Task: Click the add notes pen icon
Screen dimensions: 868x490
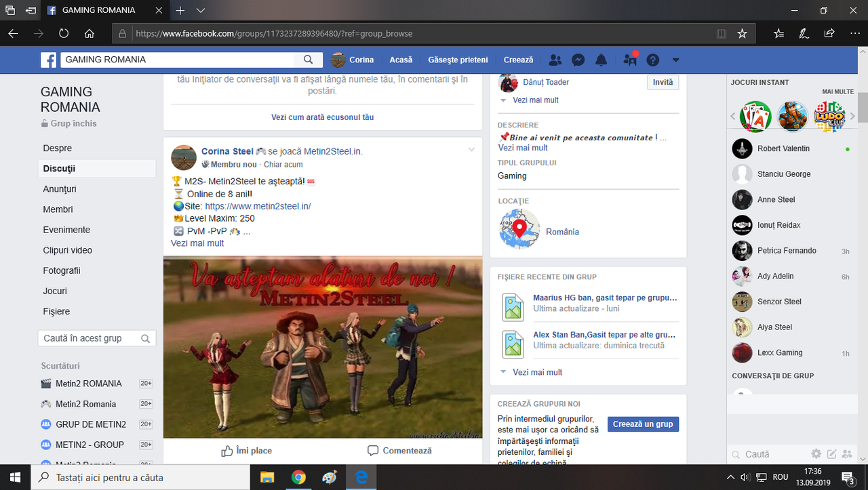Action: pos(804,33)
